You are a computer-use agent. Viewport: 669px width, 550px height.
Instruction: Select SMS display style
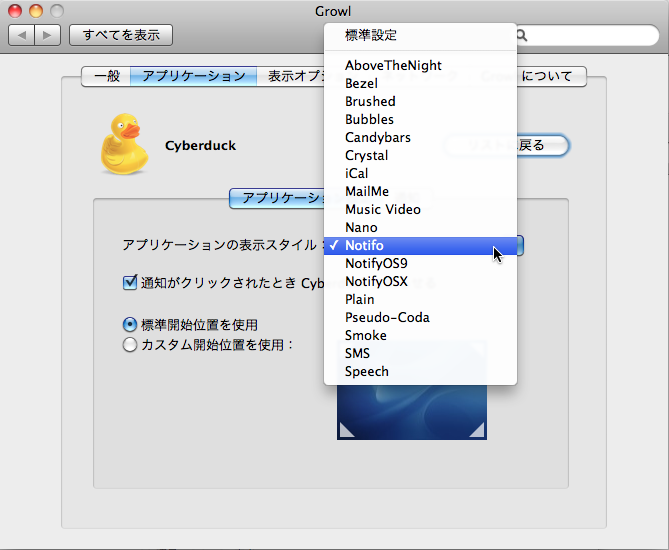[420, 353]
